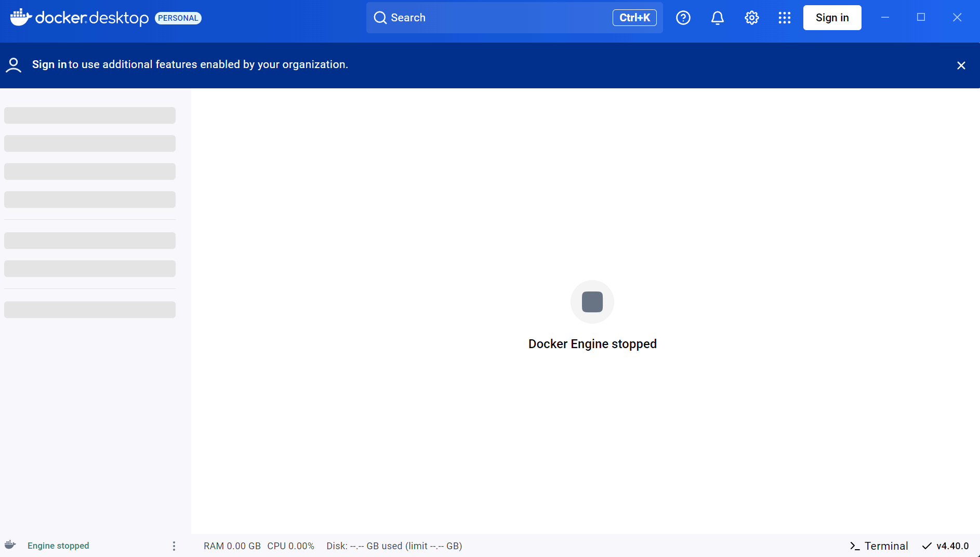Click the whale icon in status bar
Image resolution: width=980 pixels, height=557 pixels.
10,545
